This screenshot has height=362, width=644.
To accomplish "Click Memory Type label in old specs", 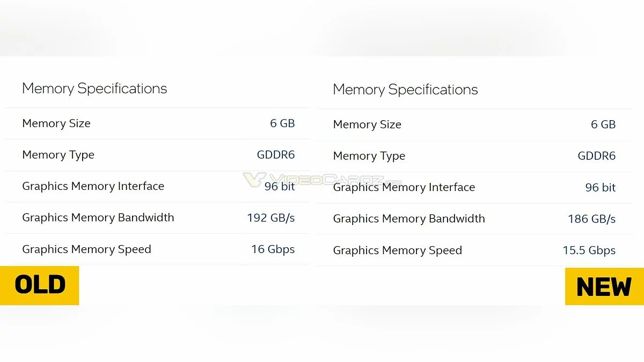I will coord(58,155).
